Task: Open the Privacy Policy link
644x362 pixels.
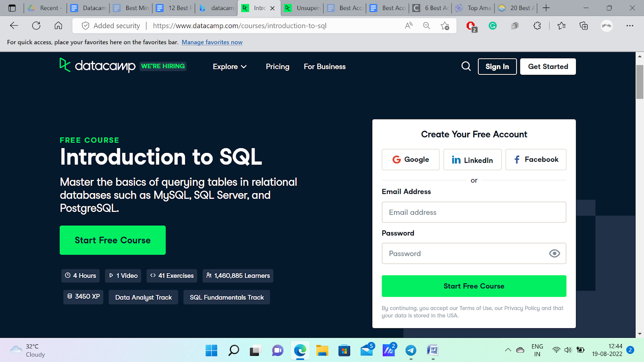Action: 522,308
